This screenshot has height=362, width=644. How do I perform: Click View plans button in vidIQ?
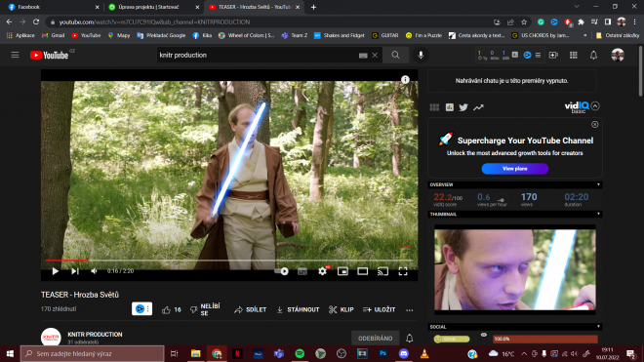click(x=515, y=169)
